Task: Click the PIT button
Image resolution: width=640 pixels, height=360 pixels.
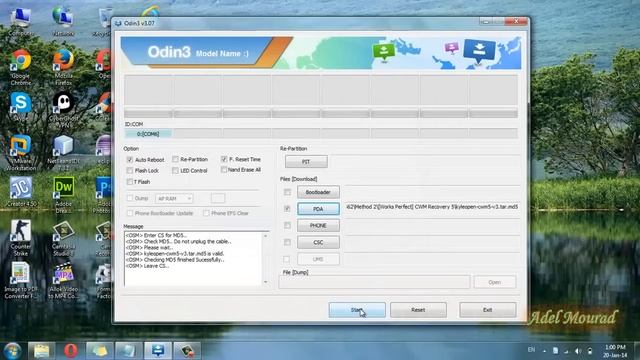Action: click(306, 162)
